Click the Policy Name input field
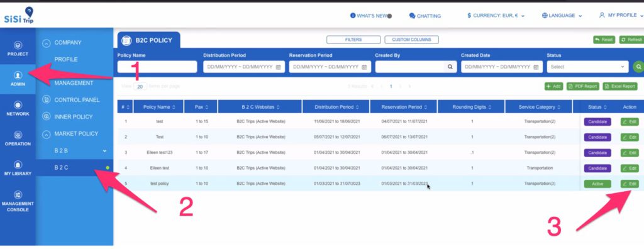This screenshot has width=644, height=249. coord(157,67)
